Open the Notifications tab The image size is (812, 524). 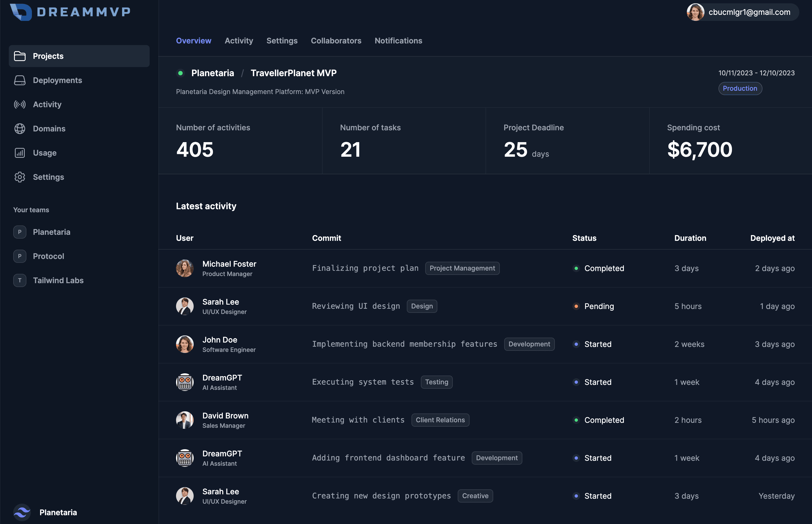[x=398, y=41]
